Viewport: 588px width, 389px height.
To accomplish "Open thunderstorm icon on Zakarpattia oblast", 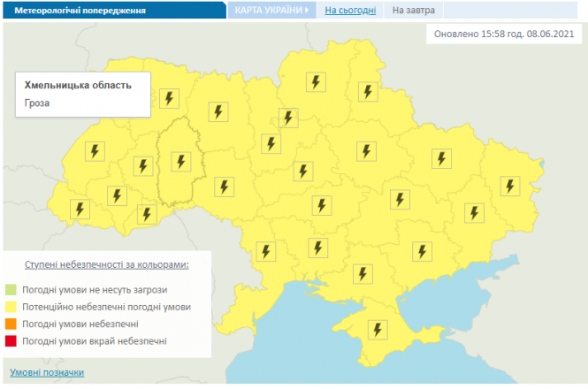I will pos(80,209).
